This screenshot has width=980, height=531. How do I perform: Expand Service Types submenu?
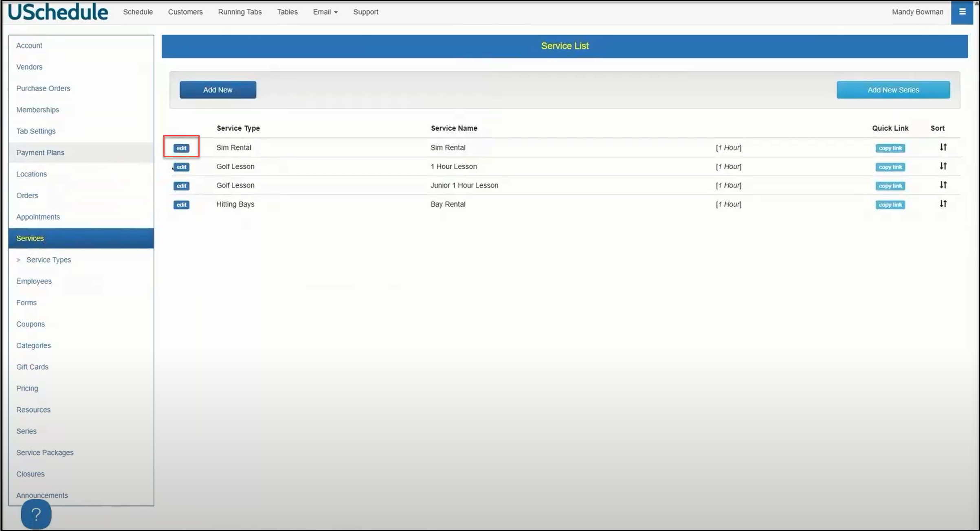pos(48,260)
